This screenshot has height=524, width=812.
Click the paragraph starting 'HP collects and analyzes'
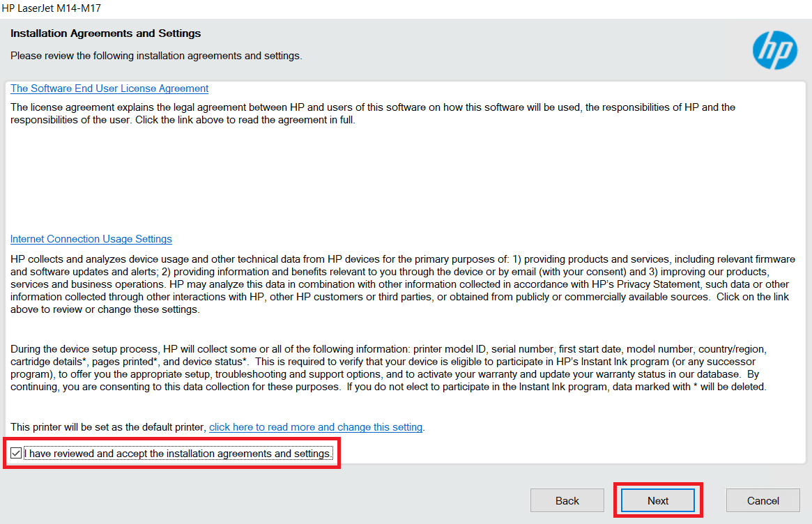403,284
